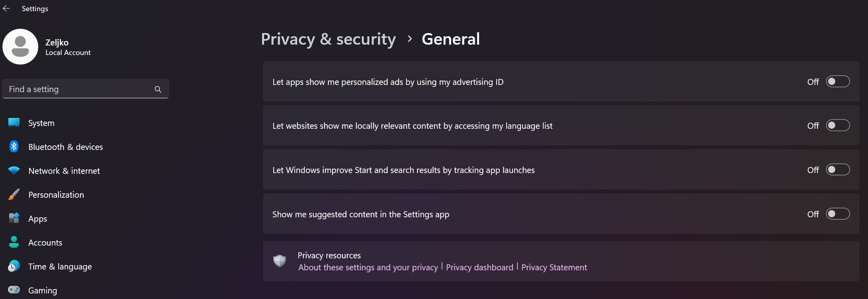Toggle locally relevant content language list switch
868x299 pixels.
click(x=838, y=125)
